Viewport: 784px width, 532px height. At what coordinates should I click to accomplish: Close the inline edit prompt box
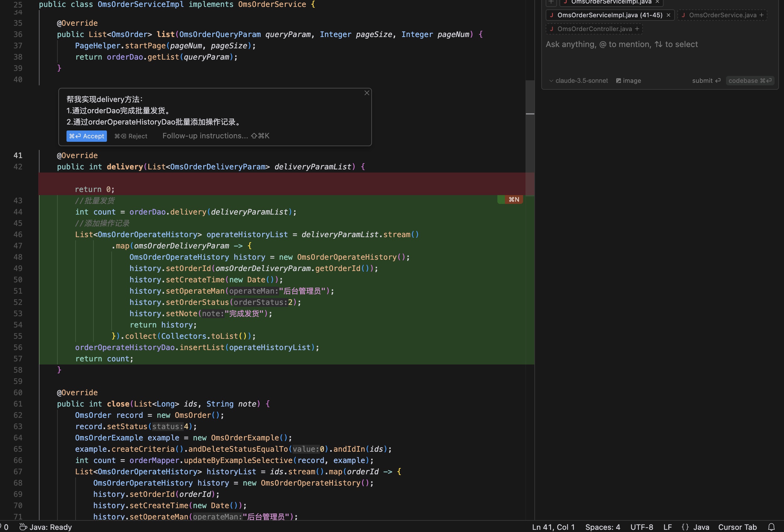pos(367,93)
